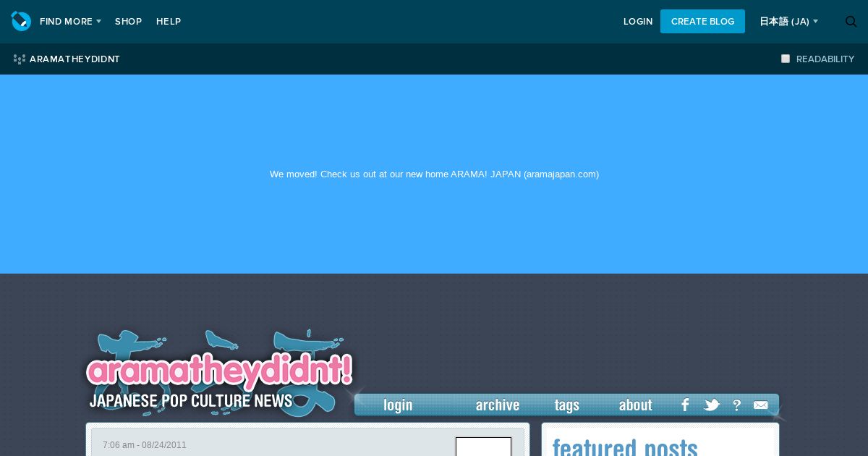Open the Twitter bird icon

click(x=712, y=405)
